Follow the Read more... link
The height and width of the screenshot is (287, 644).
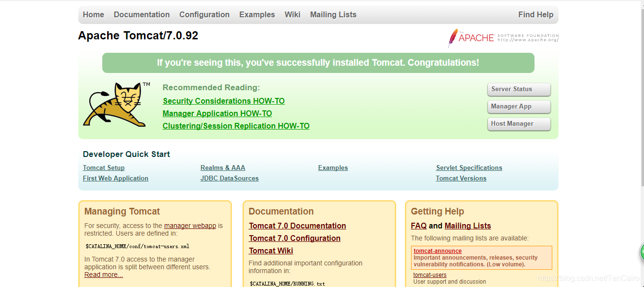coord(104,275)
